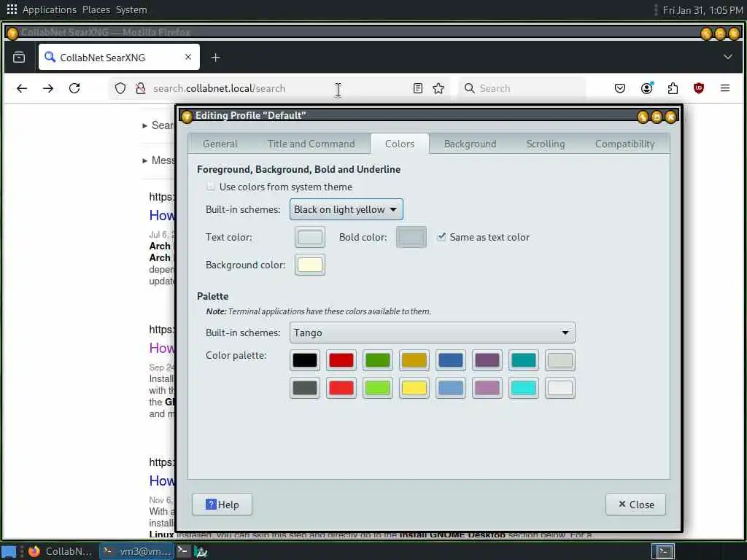Click insecure connection lock icon
Screen dimensions: 747x560
[141, 88]
